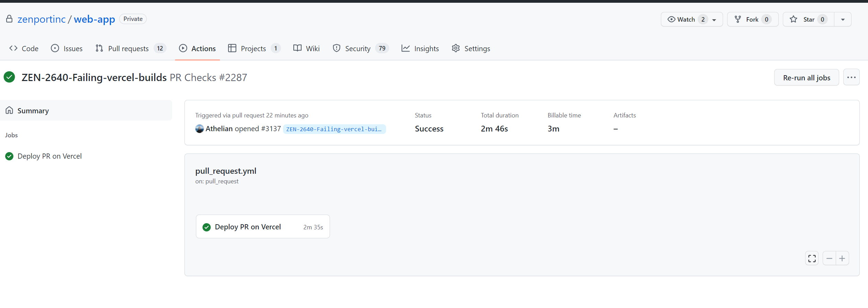Open the Star lists dropdown arrow

click(843, 19)
